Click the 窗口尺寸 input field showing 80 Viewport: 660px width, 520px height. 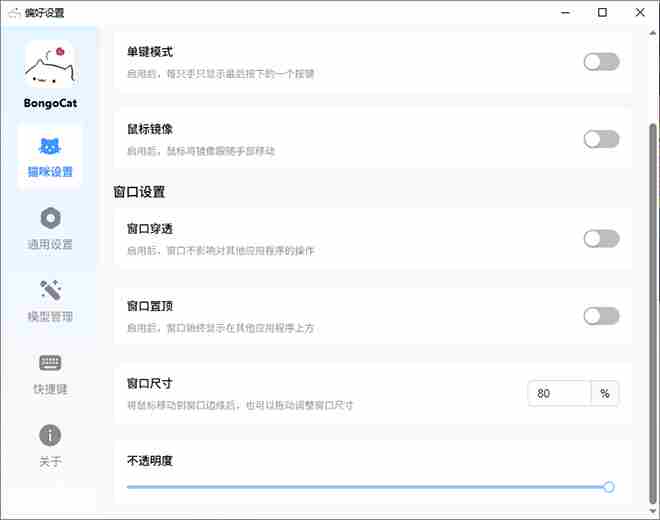559,393
